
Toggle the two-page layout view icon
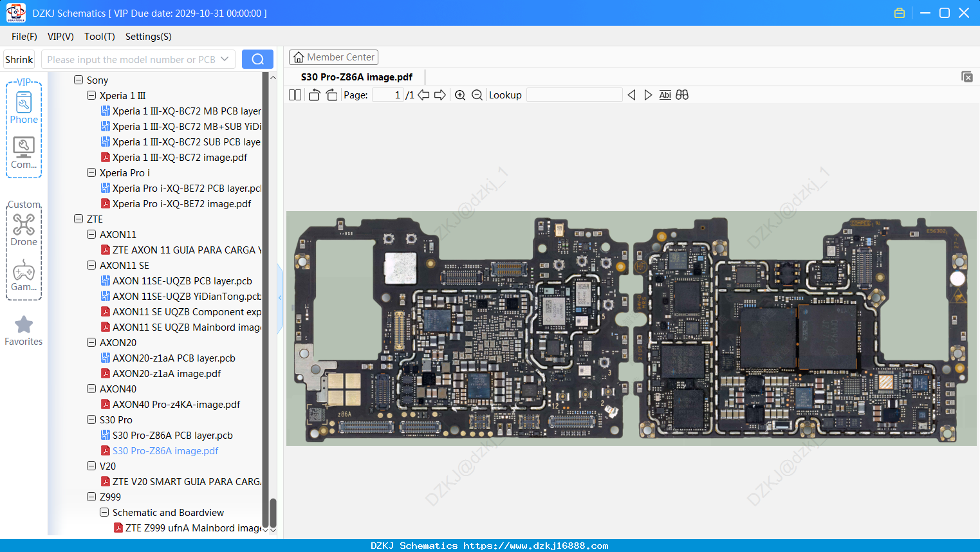point(295,95)
